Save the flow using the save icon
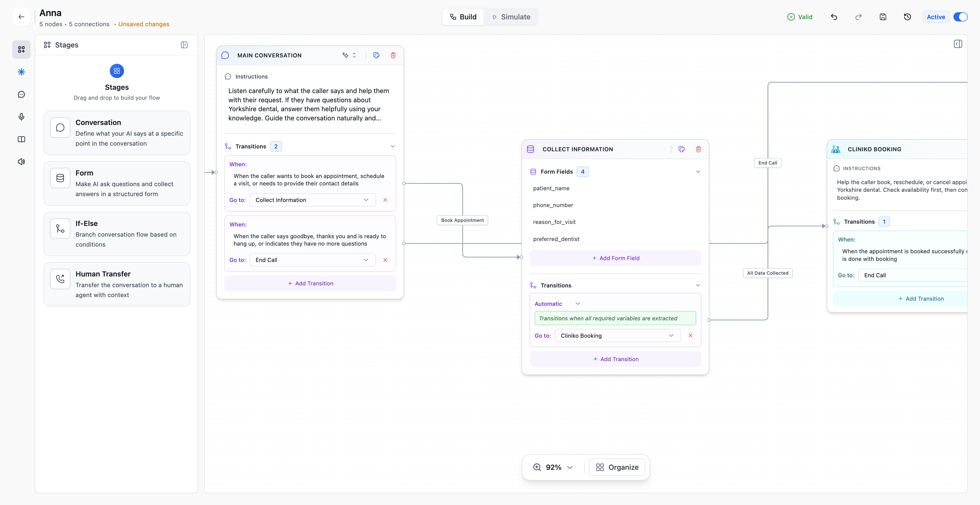980x505 pixels. coord(883,17)
